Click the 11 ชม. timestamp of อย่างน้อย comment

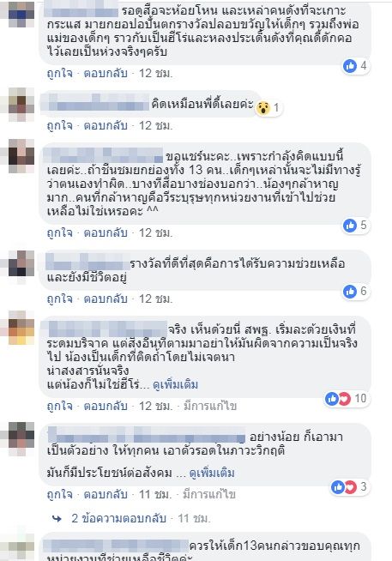pos(155,494)
